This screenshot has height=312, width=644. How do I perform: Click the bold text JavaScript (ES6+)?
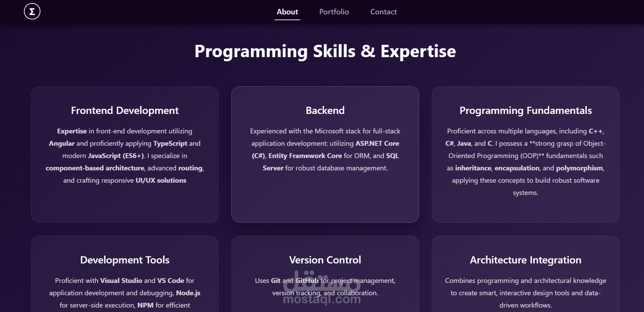click(x=116, y=156)
